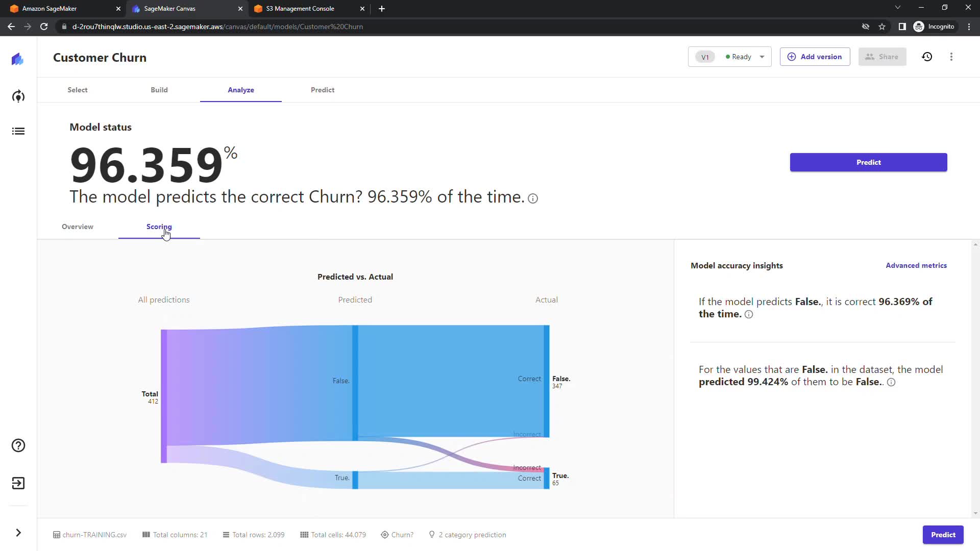Click info icon next to 96.369% insight
This screenshot has width=980, height=551.
pos(749,315)
